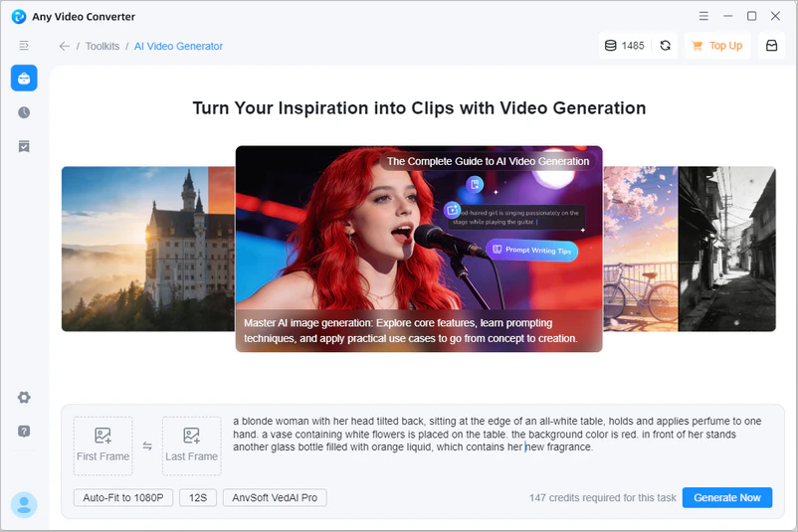Open the completed tasks checkmark sidebar icon
The width and height of the screenshot is (798, 532).
tap(24, 146)
